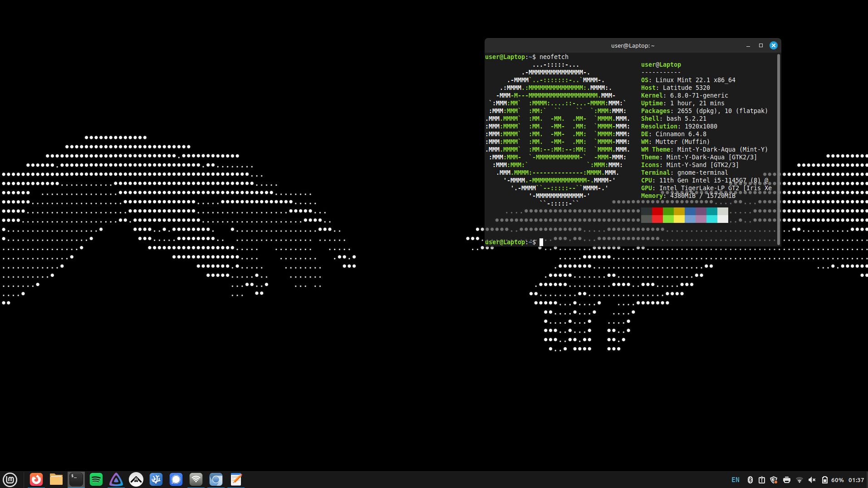Screen dimensions: 868x488
Task: Launch Firefox from the panel
Action: click(36, 479)
